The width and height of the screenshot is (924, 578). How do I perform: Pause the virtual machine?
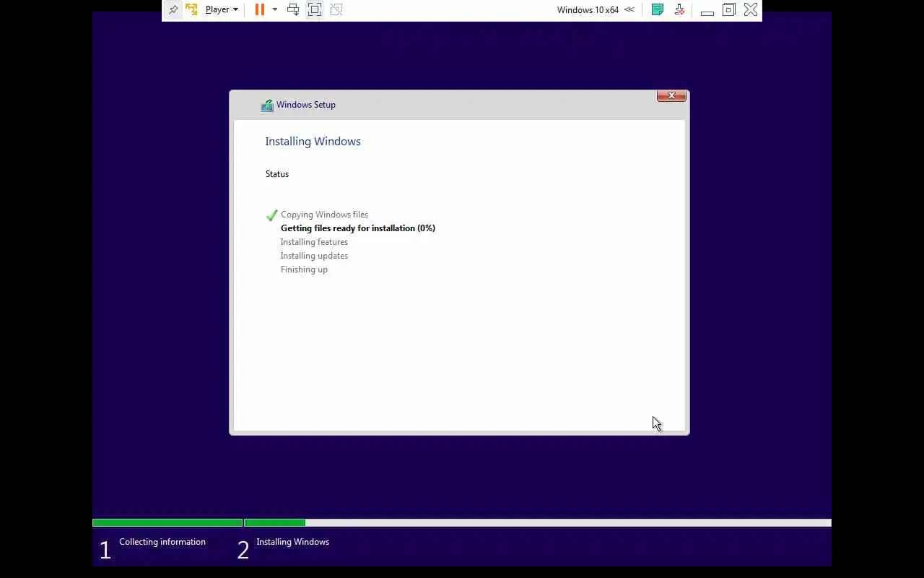[260, 9]
